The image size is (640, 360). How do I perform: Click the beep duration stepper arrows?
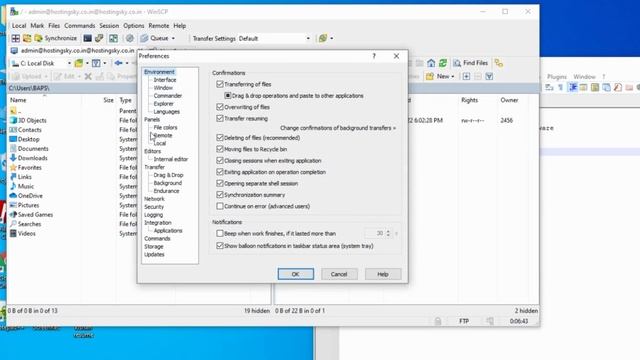click(x=388, y=233)
